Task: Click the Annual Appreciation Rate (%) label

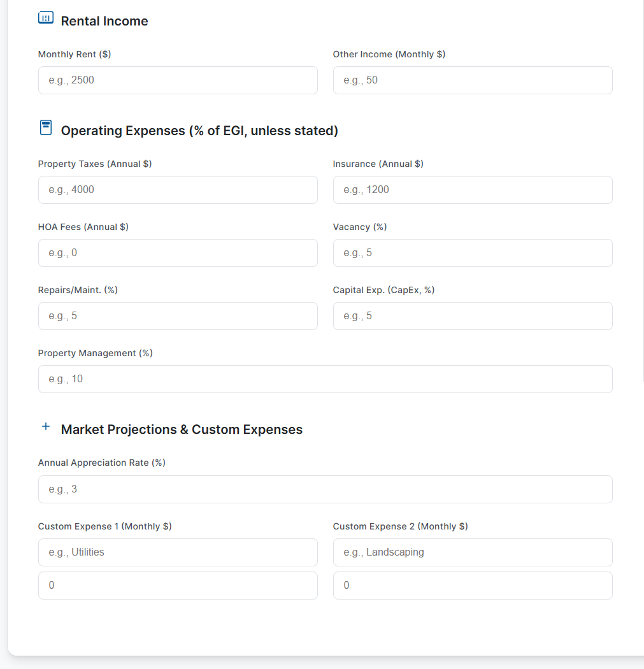Action: coord(101,463)
